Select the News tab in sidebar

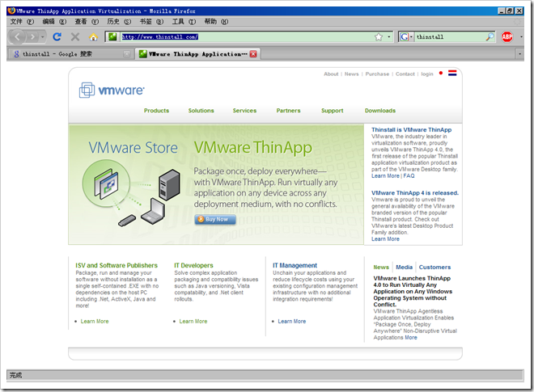(x=381, y=267)
